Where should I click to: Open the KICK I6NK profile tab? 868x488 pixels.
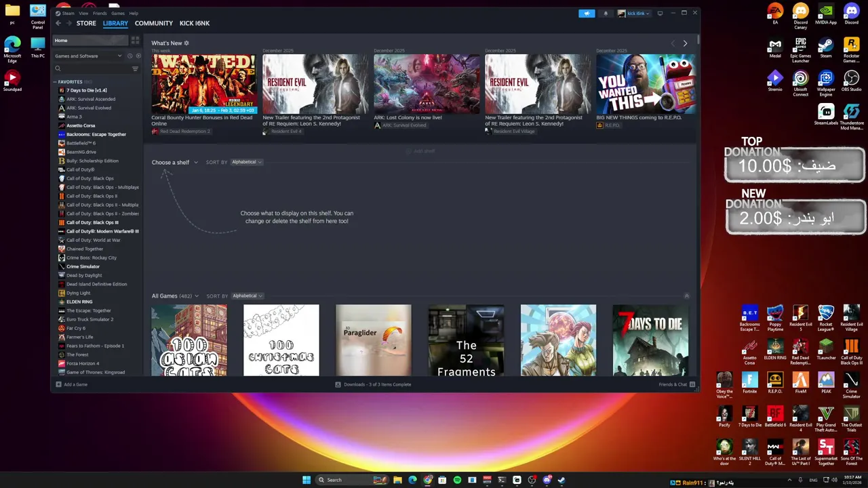tap(195, 23)
